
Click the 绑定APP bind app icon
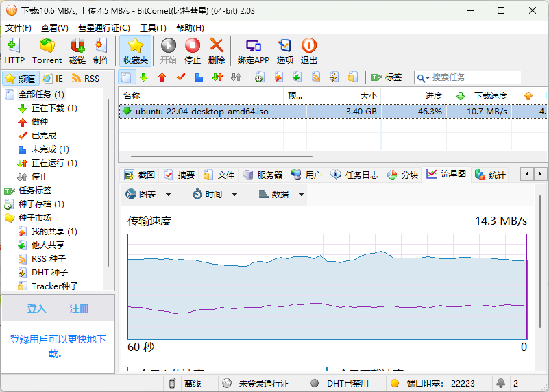click(x=253, y=51)
